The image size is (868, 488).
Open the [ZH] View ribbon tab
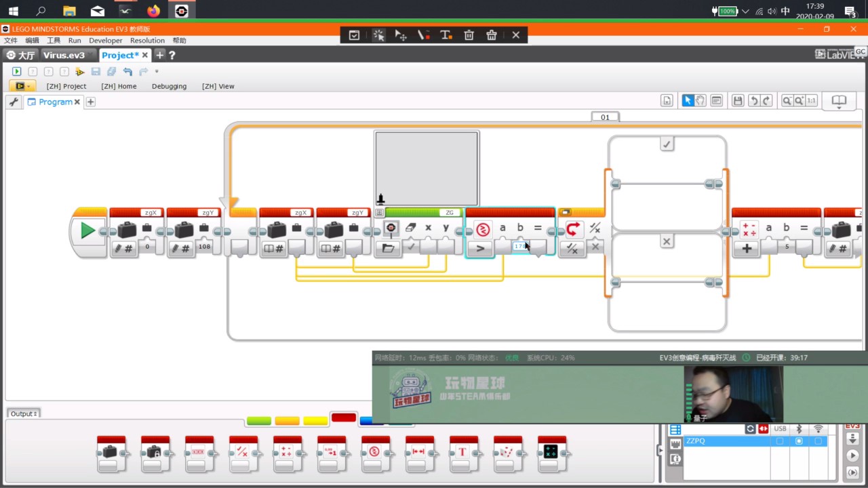tap(218, 86)
